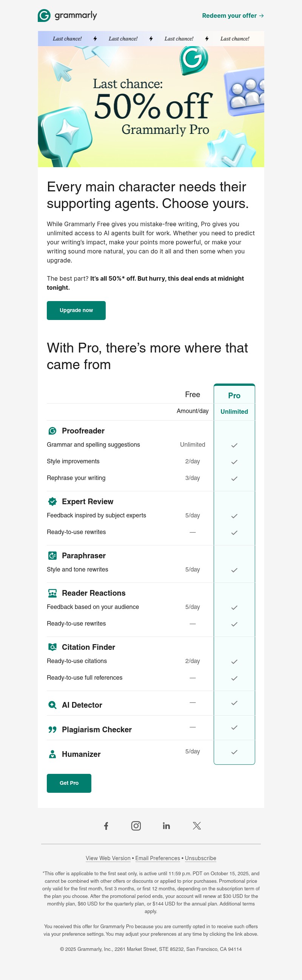302x980 pixels.
Task: Click the Reader Reactions icon
Action: 52,593
